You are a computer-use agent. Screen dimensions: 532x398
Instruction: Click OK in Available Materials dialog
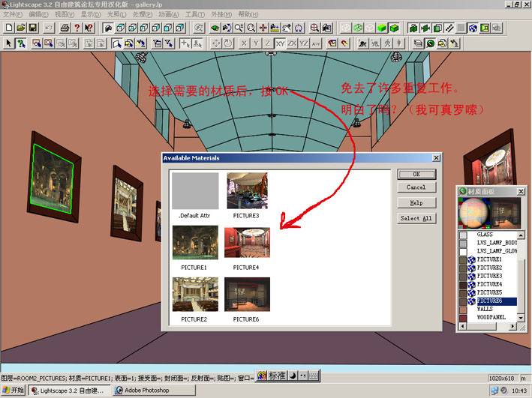click(416, 174)
